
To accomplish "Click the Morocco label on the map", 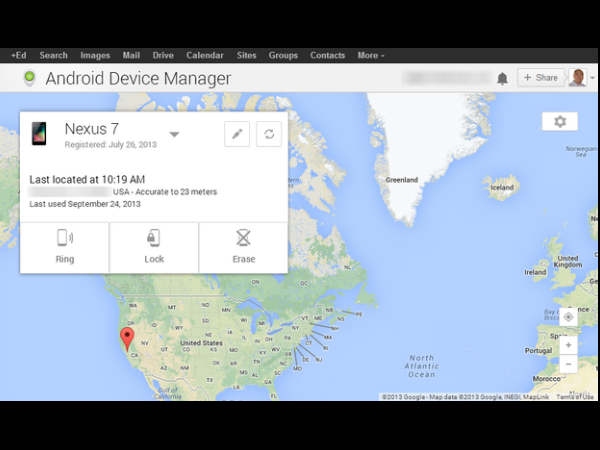I will (x=546, y=379).
